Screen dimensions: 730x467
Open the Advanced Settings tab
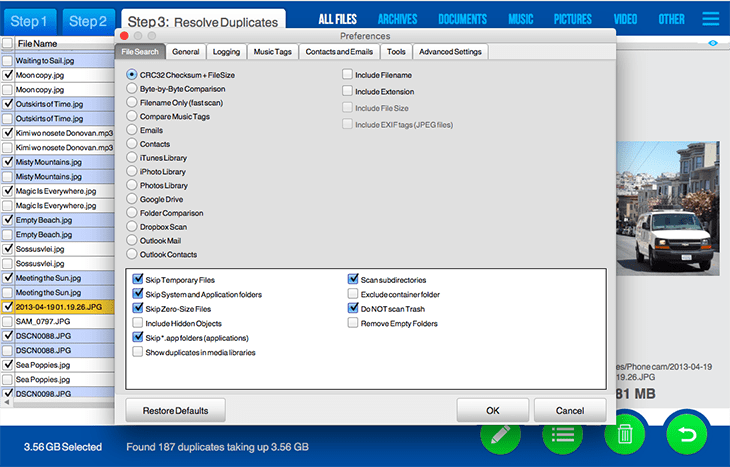[x=450, y=52]
